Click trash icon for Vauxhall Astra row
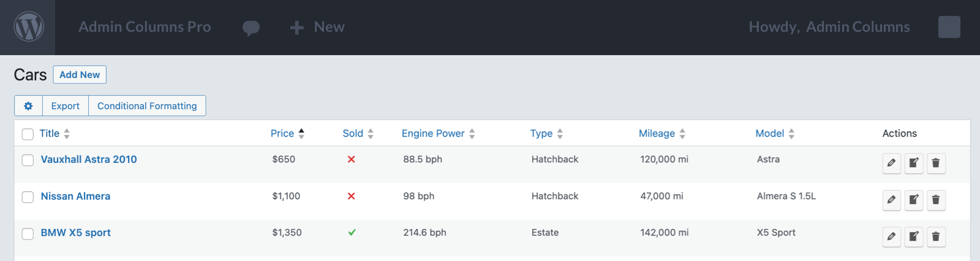Viewport: 980px width, 261px height. point(935,163)
